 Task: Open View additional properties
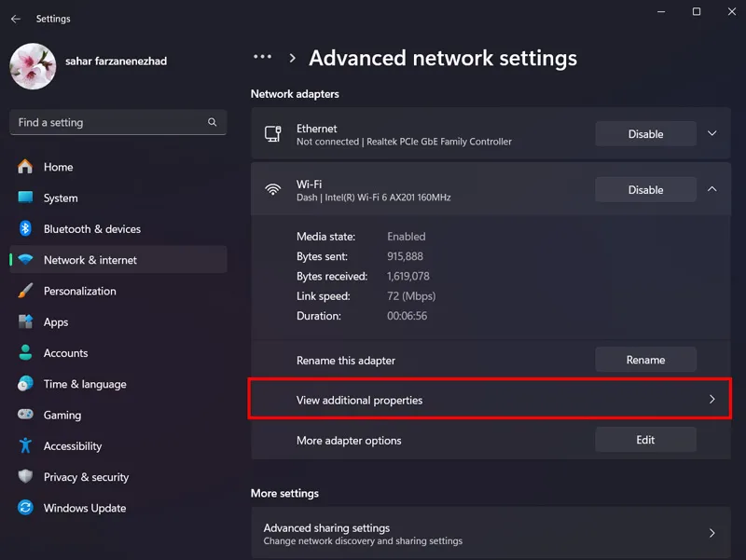[x=490, y=400]
